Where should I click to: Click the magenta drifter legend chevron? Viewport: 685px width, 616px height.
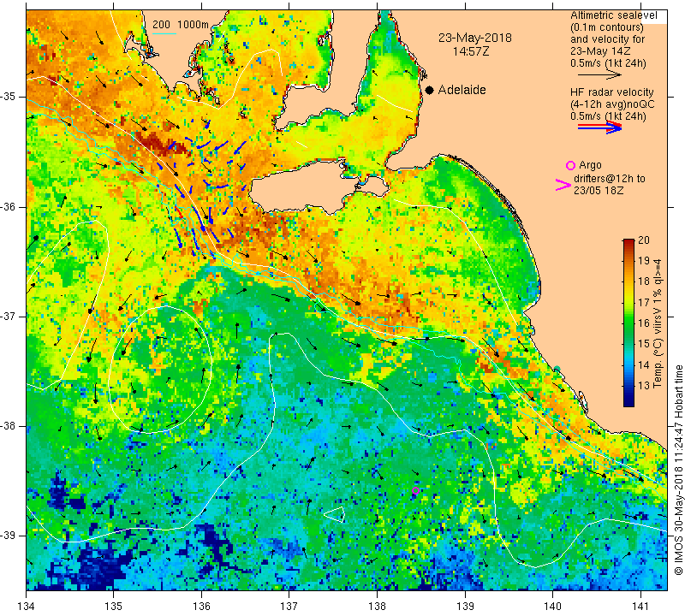point(563,185)
